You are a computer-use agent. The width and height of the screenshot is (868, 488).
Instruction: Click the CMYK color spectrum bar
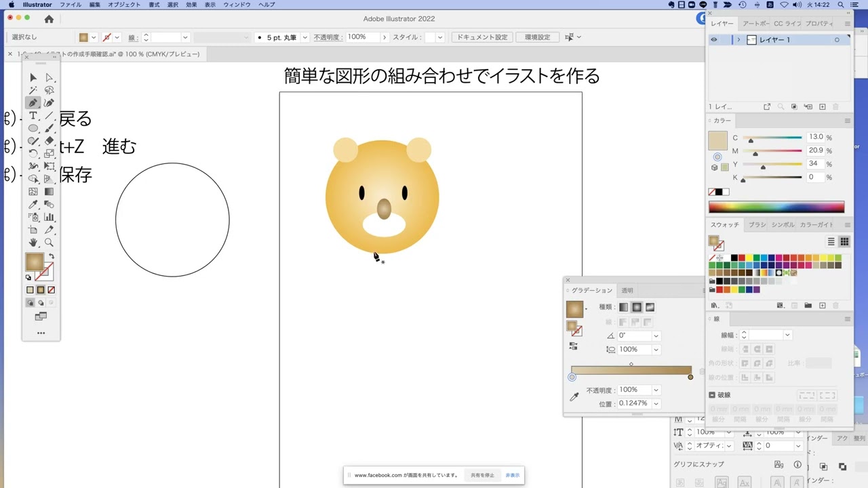tap(776, 207)
